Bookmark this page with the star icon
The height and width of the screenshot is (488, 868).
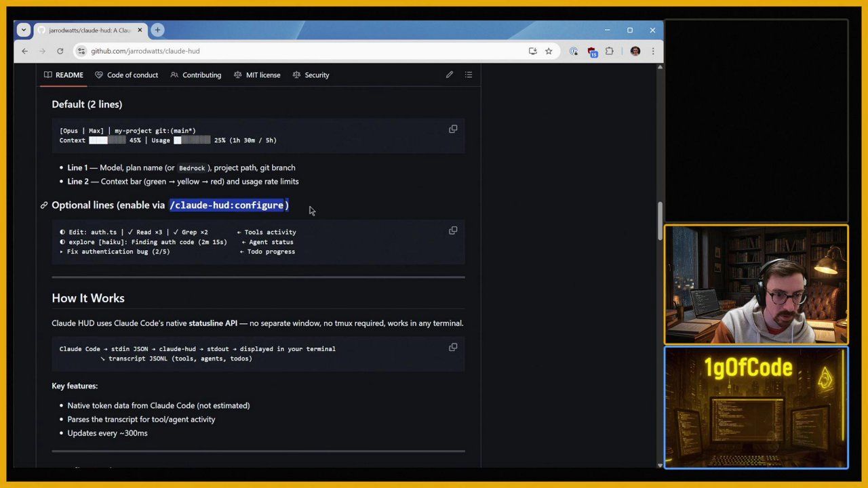(549, 51)
